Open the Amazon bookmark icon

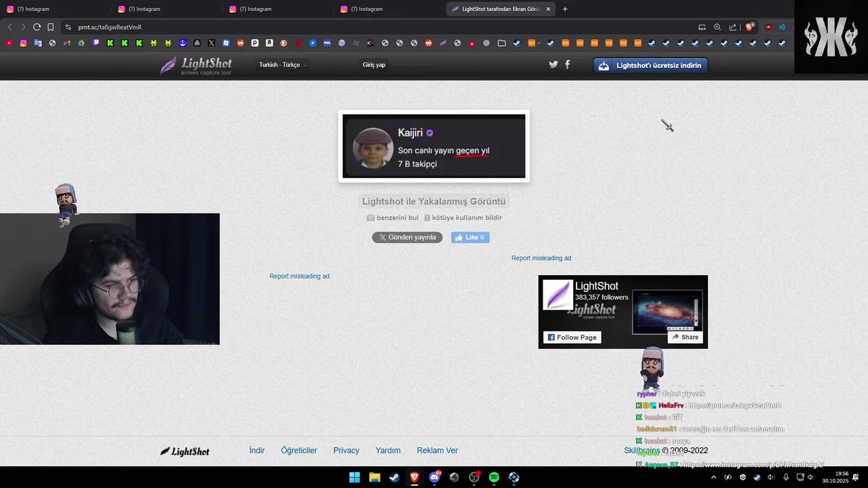click(x=269, y=43)
